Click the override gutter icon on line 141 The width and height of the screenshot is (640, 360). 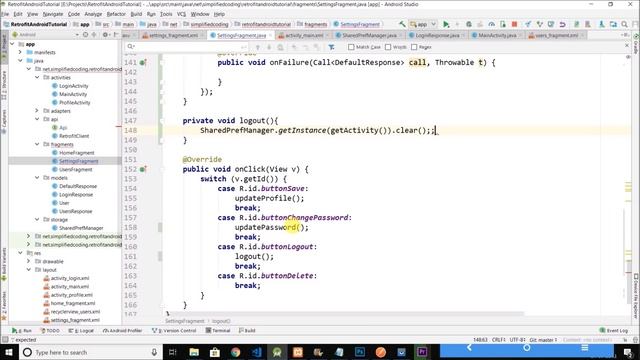[x=142, y=62]
